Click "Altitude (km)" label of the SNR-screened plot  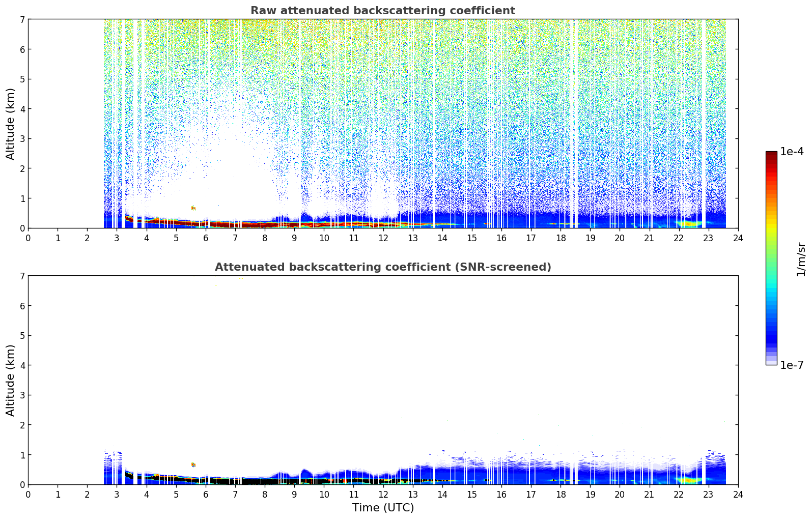[x=11, y=380]
